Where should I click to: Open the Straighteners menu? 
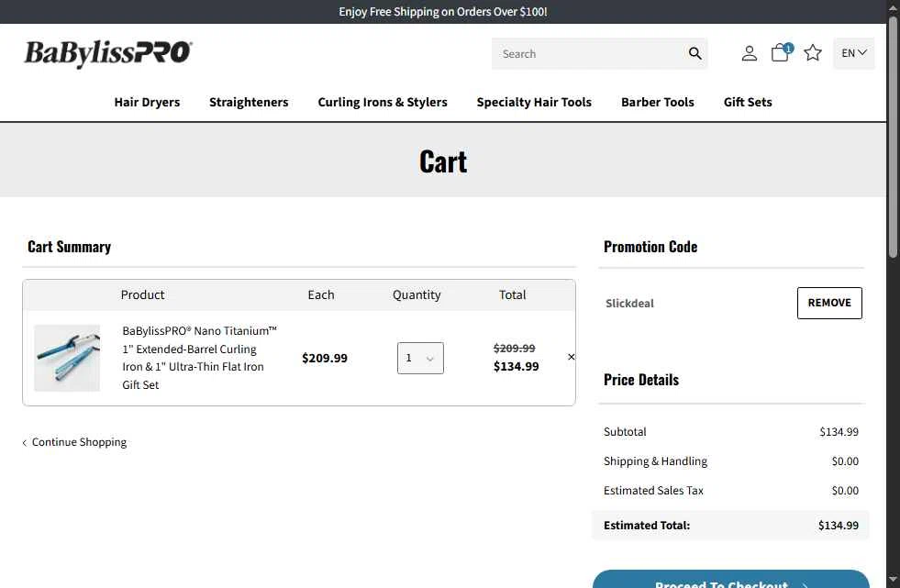pyautogui.click(x=249, y=102)
